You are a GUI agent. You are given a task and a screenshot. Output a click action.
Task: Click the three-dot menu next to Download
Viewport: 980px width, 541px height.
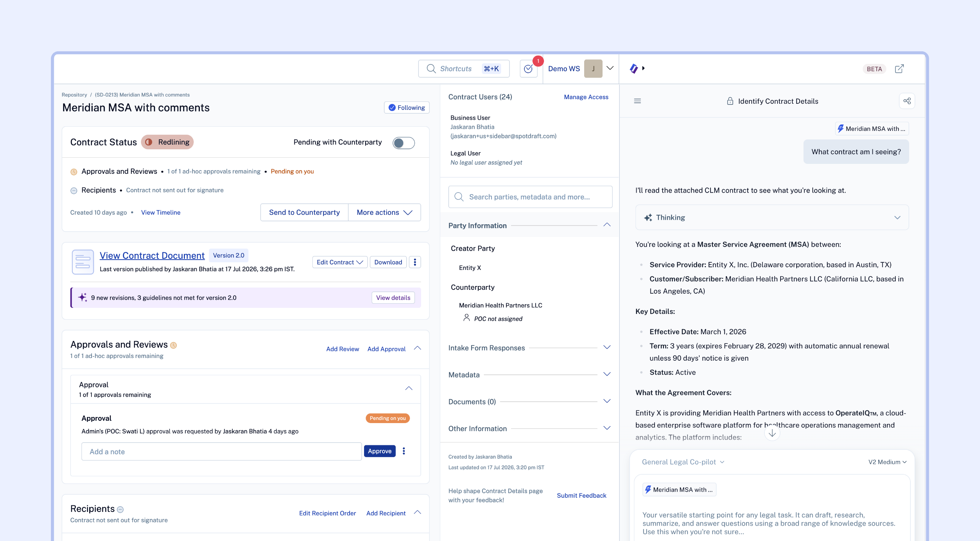[x=415, y=262]
